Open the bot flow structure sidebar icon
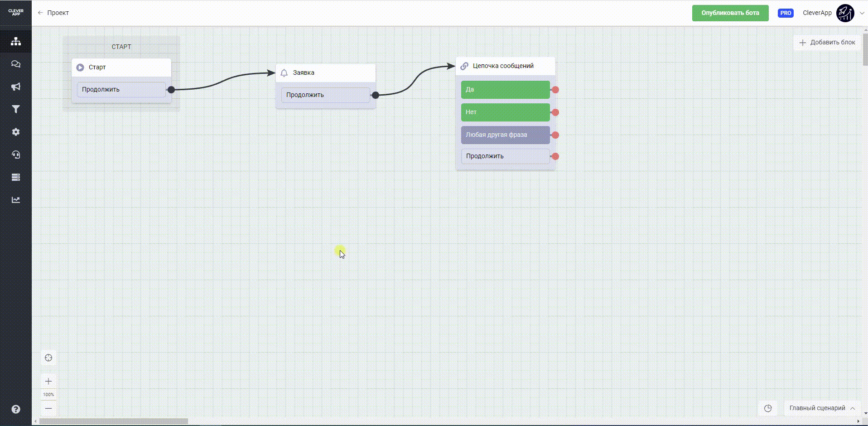 tap(16, 41)
